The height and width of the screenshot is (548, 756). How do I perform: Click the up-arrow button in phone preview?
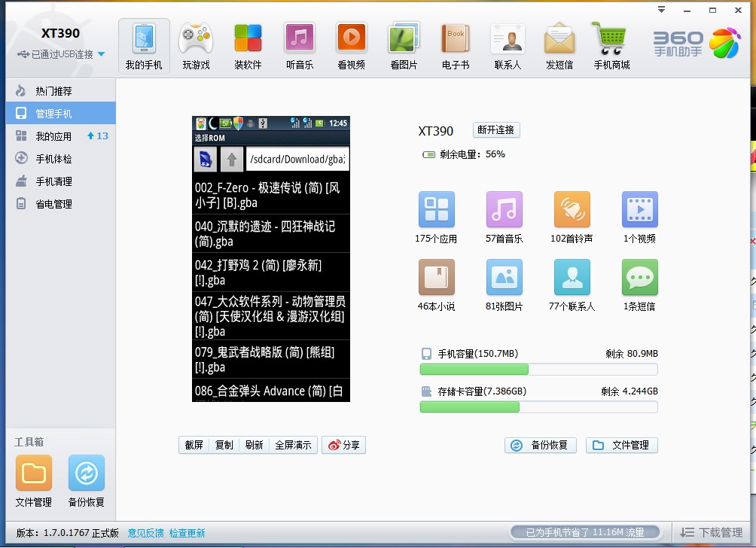click(231, 159)
